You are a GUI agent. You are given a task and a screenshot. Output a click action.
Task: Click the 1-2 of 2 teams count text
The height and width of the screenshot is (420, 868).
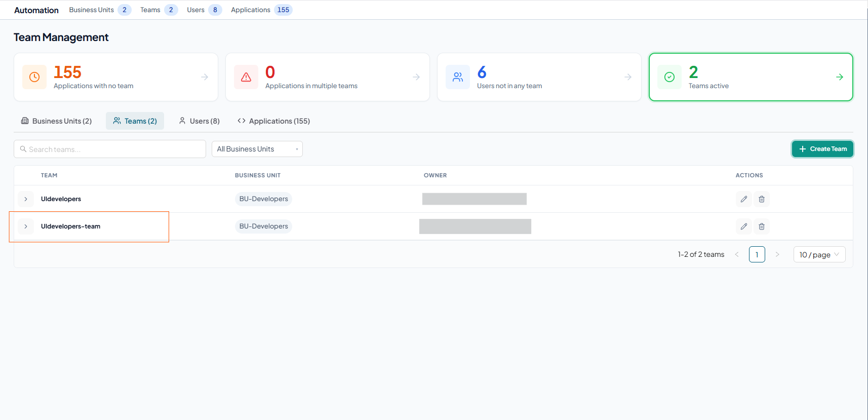701,254
